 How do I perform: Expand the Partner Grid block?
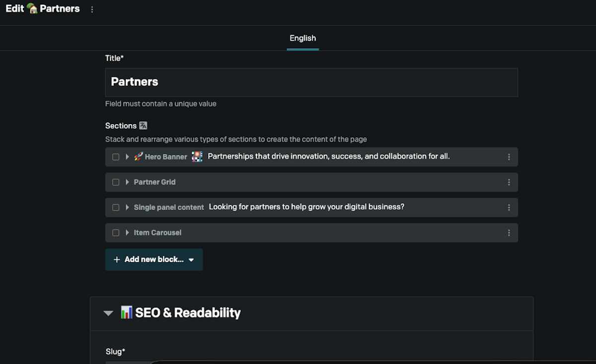[x=127, y=182]
